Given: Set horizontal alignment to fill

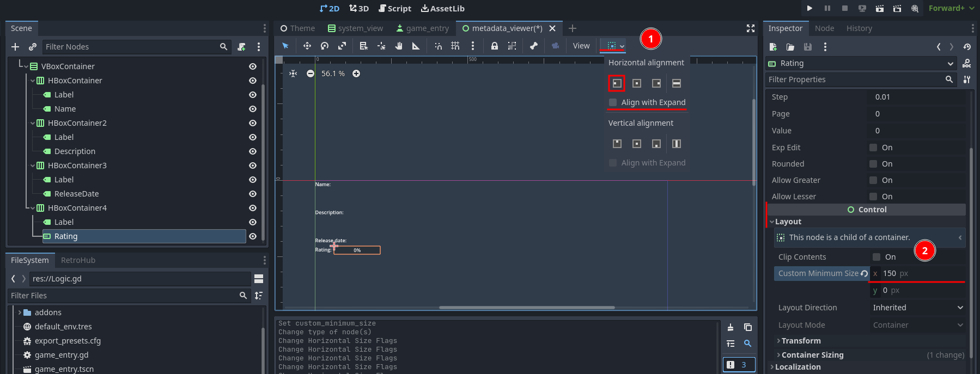Looking at the screenshot, I should [676, 83].
